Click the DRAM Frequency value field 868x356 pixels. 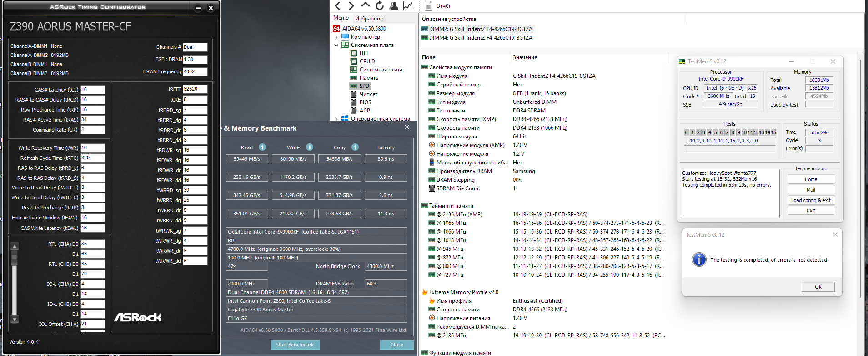pyautogui.click(x=195, y=71)
